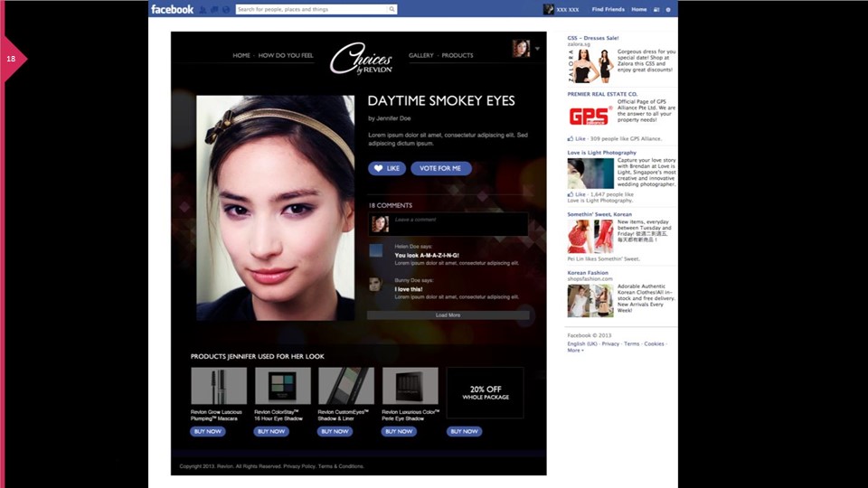Click the LIKE heart button

pos(387,168)
